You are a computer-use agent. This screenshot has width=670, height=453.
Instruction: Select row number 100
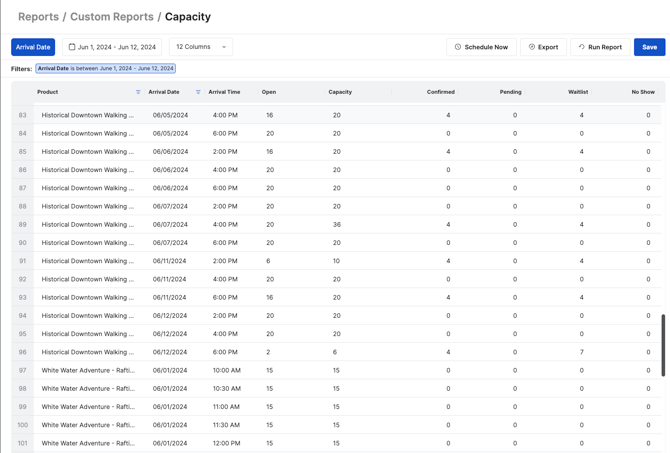(22, 425)
